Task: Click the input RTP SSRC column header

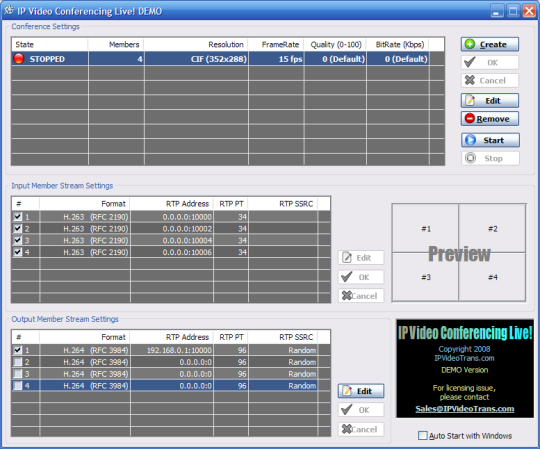Action: point(283,203)
